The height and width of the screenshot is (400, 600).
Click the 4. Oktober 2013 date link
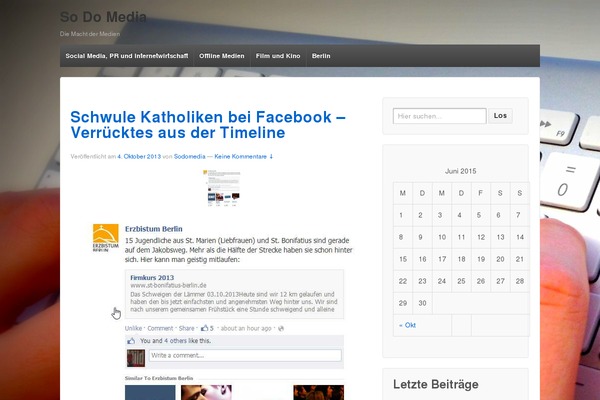coord(139,157)
